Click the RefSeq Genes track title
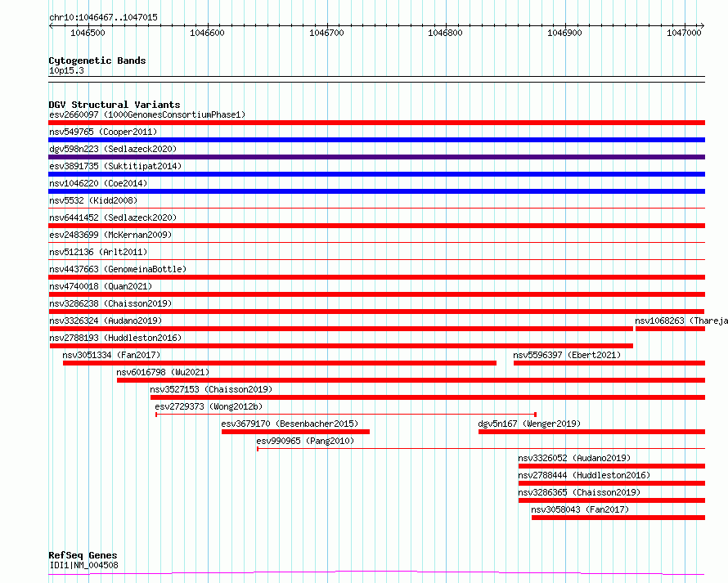 [x=83, y=555]
